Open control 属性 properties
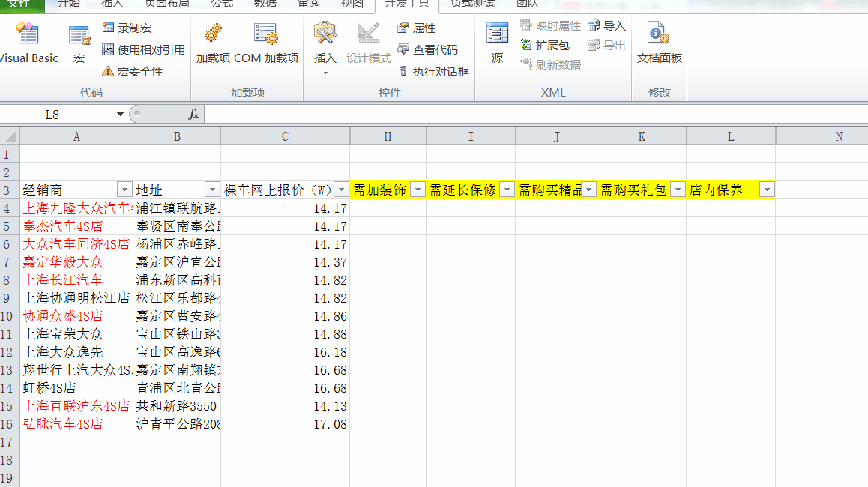The image size is (868, 487). [x=416, y=28]
